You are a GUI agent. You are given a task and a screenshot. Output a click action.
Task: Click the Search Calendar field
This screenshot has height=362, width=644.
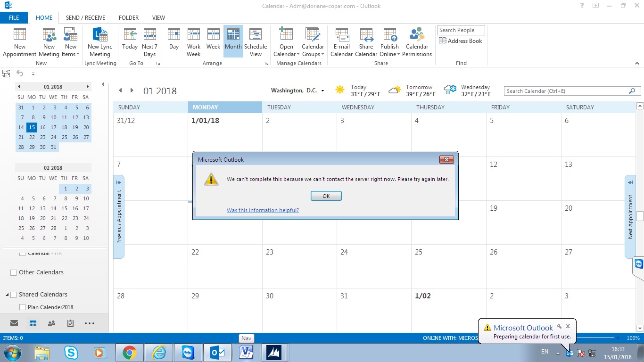566,91
